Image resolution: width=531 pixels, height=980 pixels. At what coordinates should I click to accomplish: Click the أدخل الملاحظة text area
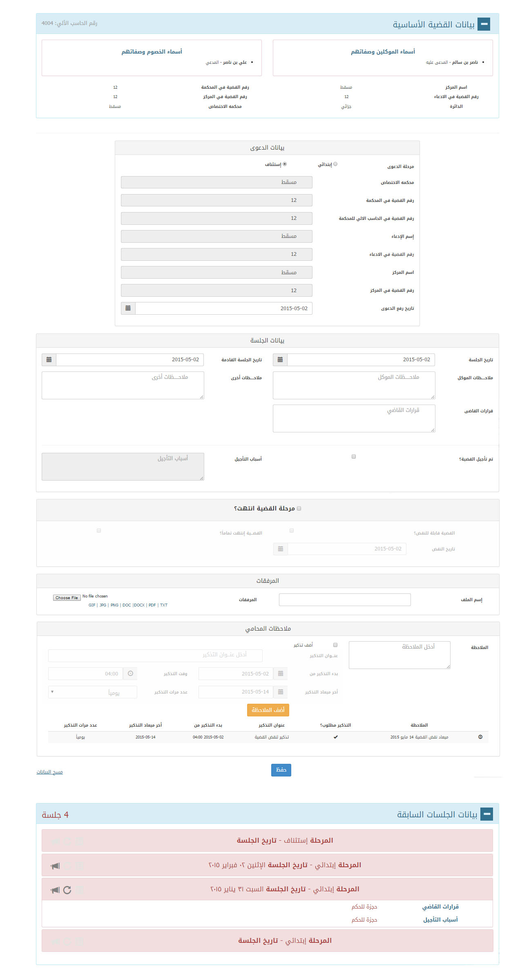400,655
